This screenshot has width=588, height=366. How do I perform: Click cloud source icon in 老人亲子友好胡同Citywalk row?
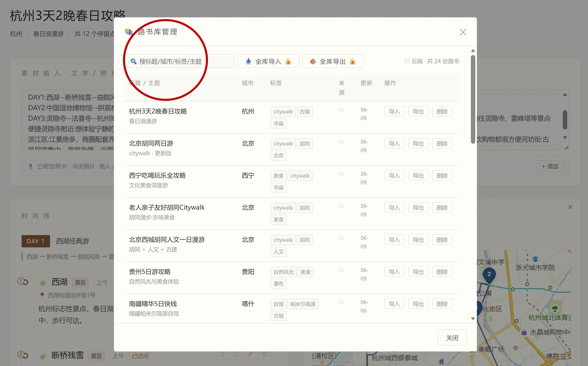point(341,206)
